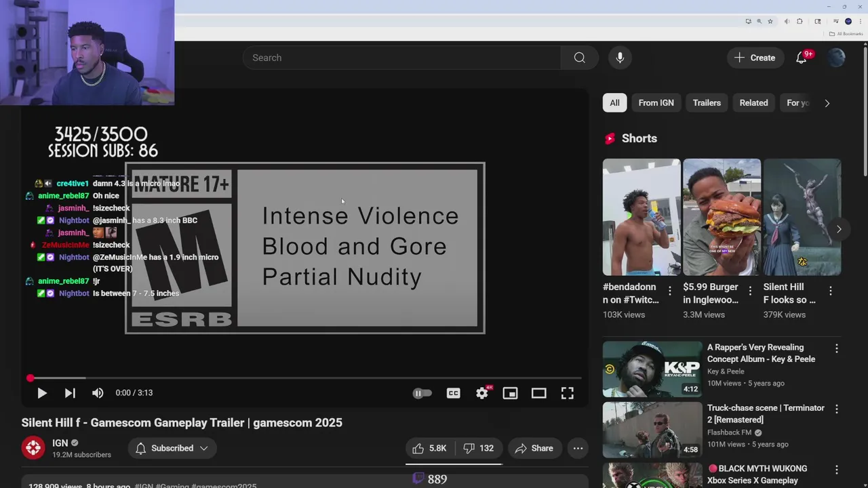Open options for the Key & Peele video
This screenshot has height=488, width=868.
[x=836, y=348]
